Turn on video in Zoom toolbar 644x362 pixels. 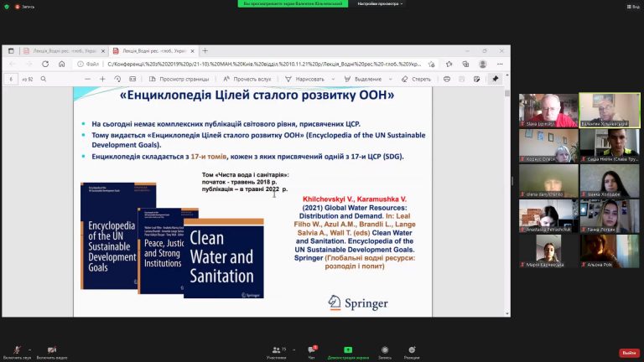(52, 350)
